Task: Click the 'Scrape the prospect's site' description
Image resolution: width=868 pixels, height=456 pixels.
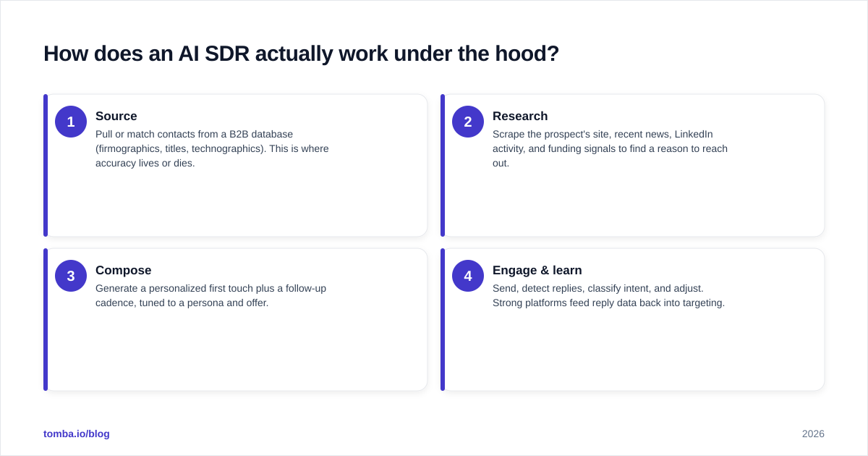Action: (x=610, y=148)
